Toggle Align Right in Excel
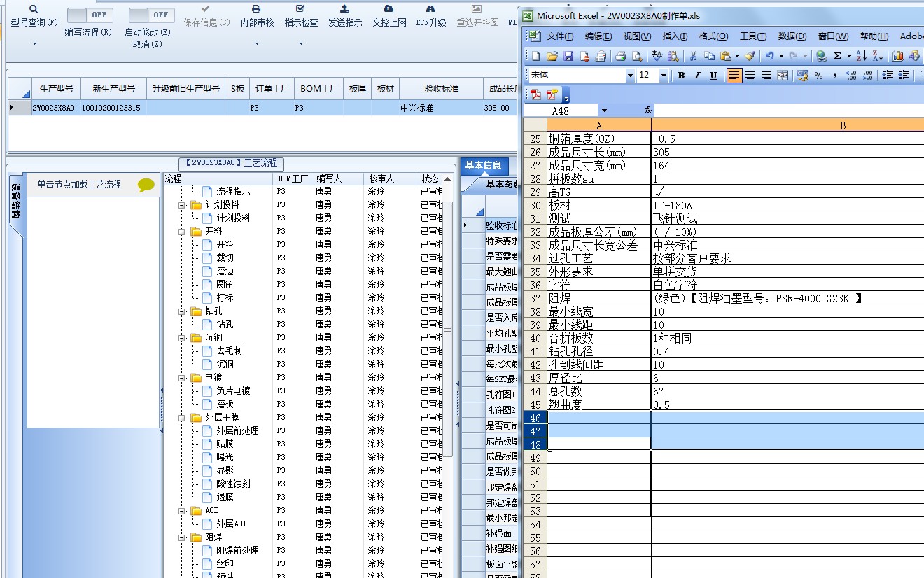The image size is (924, 578). pyautogui.click(x=766, y=76)
